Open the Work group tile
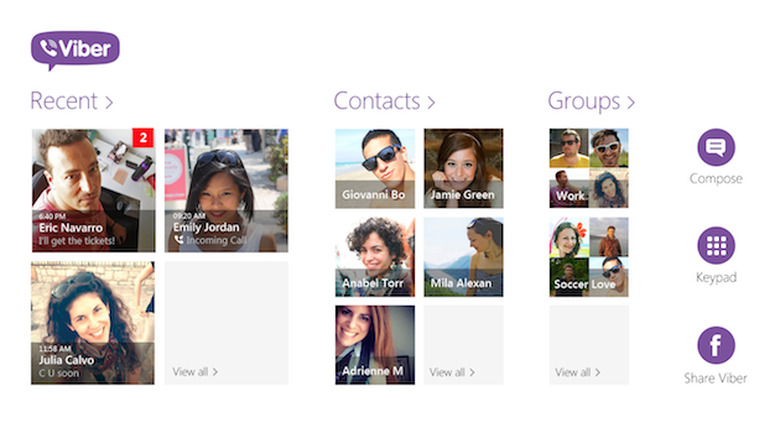The image size is (780, 438). (x=589, y=168)
